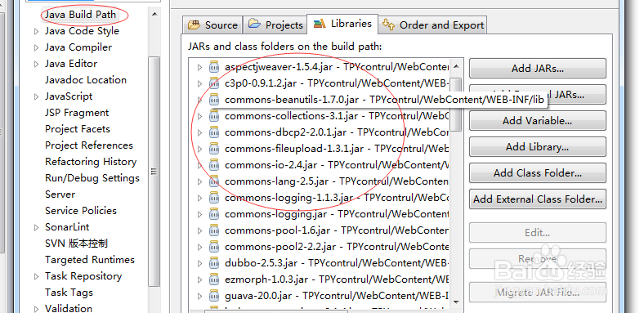
Task: Expand the commons-io-2.4.jar entry
Action: pyautogui.click(x=199, y=165)
